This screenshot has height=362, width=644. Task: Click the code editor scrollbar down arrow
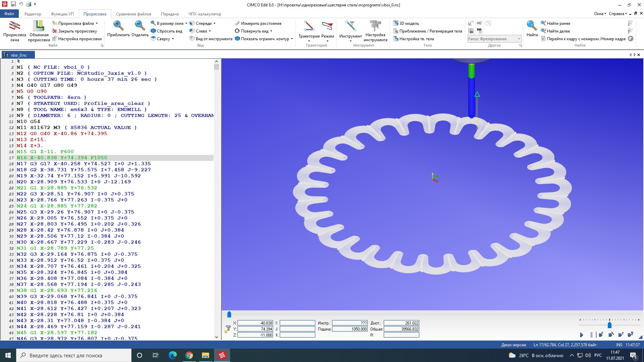tap(216, 337)
